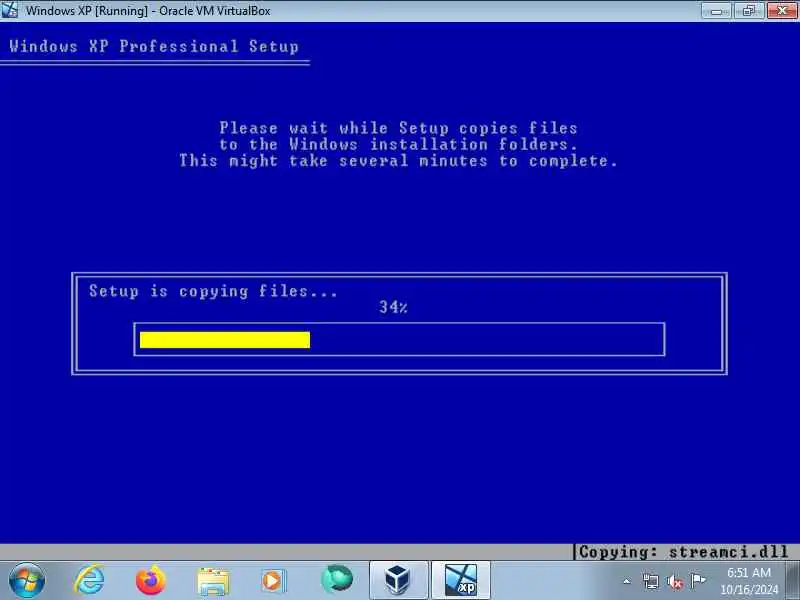Click the muted volume tray icon

pos(674,581)
